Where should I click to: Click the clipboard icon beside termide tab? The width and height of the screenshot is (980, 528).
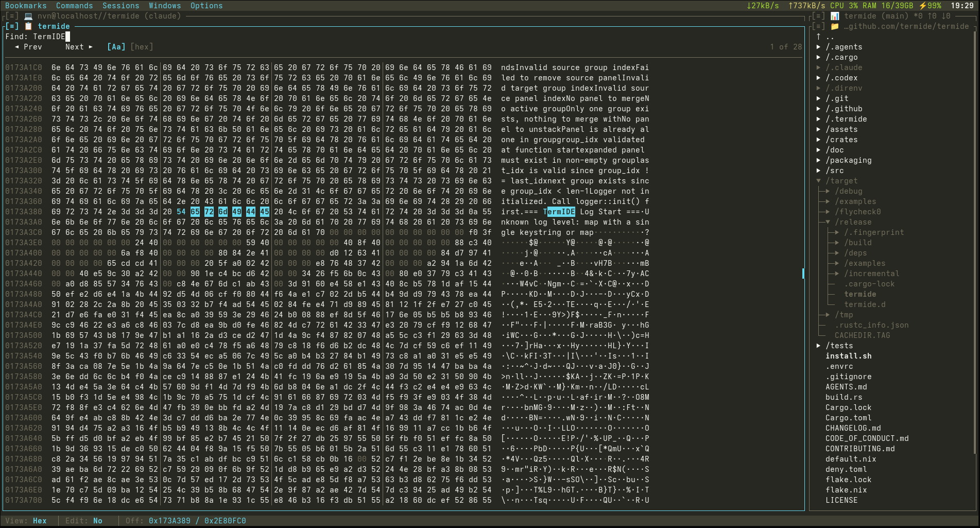tap(28, 26)
